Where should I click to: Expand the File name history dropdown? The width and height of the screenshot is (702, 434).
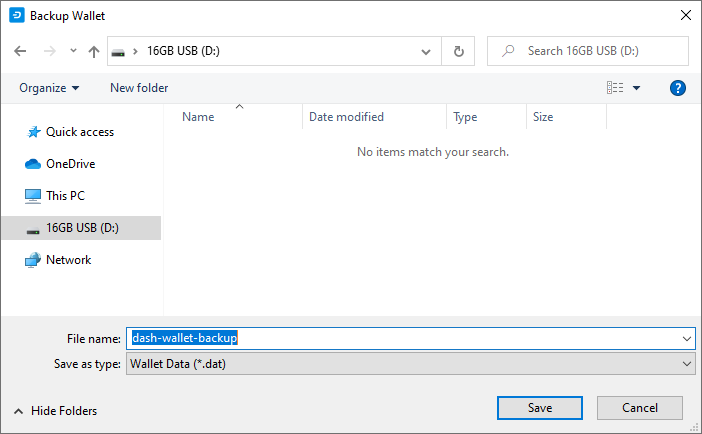[686, 339]
